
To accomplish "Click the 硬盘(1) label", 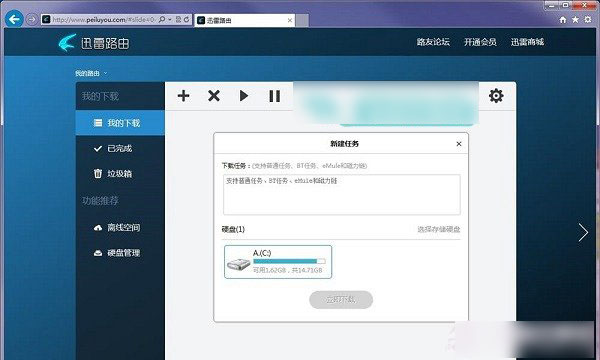I will [233, 229].
